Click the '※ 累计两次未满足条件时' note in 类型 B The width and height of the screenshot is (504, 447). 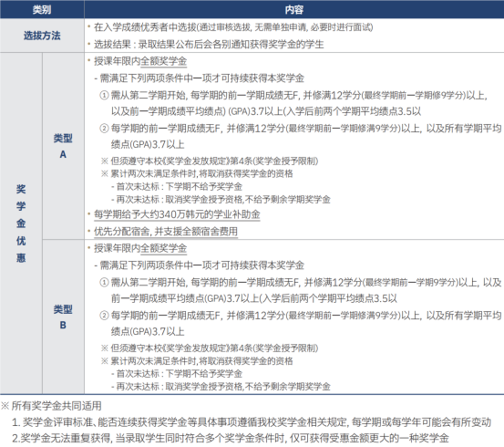coord(197,360)
